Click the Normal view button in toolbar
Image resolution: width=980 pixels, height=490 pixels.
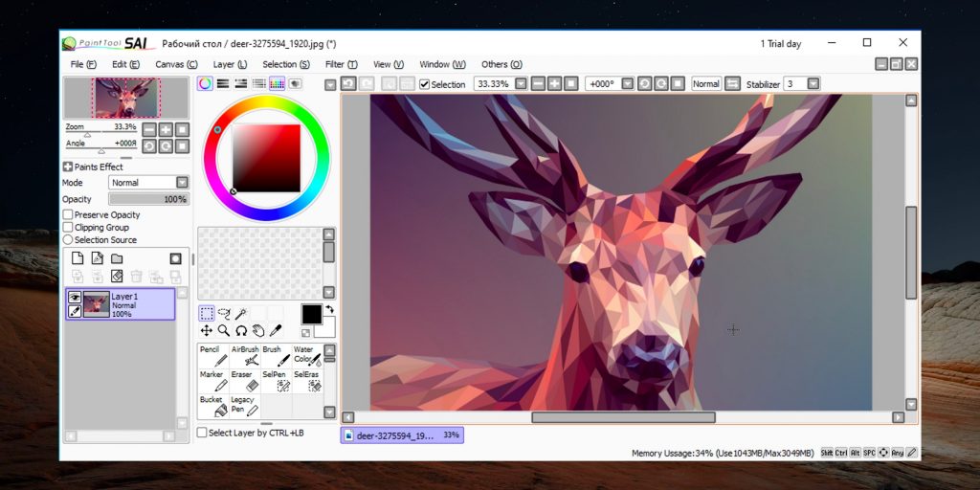point(706,84)
